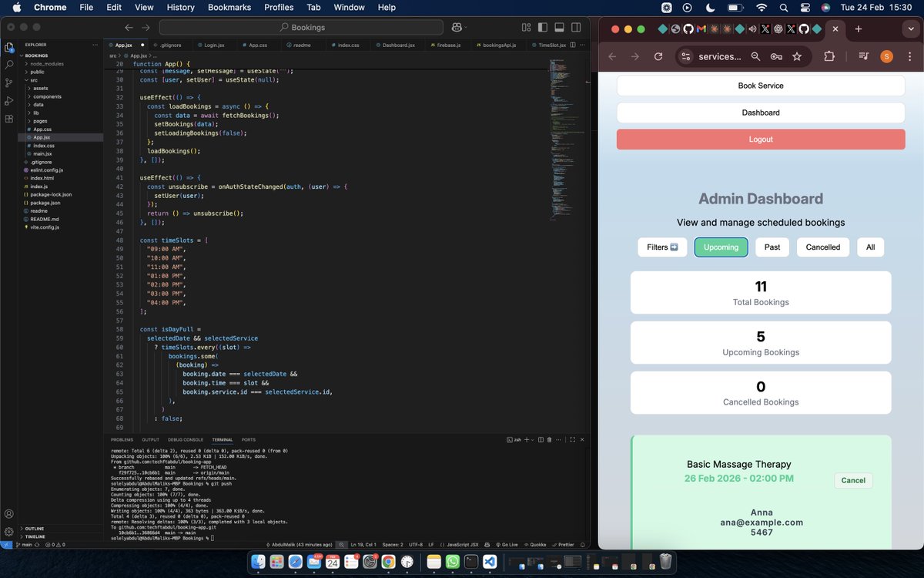
Task: Go back using VS Code navigation arrow
Action: [129, 27]
